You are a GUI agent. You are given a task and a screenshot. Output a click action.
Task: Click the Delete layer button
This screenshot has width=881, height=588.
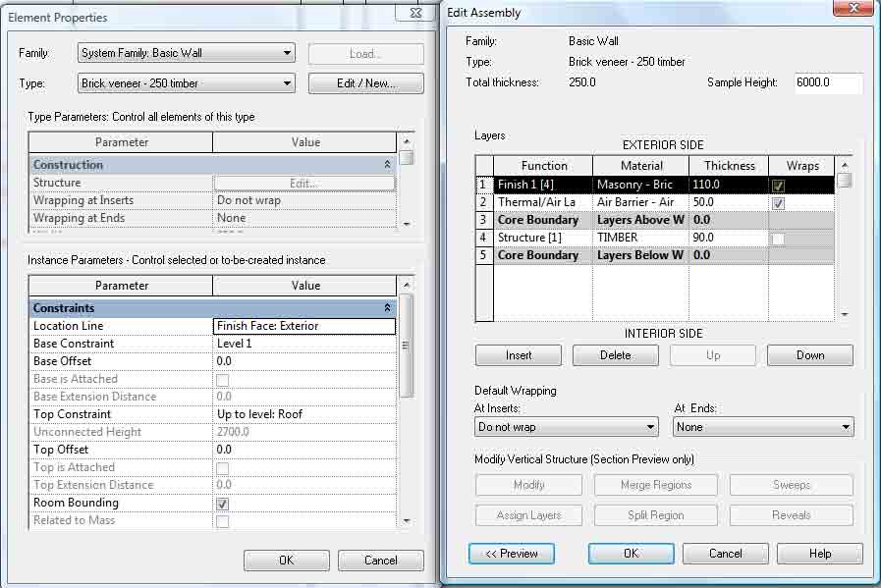615,355
